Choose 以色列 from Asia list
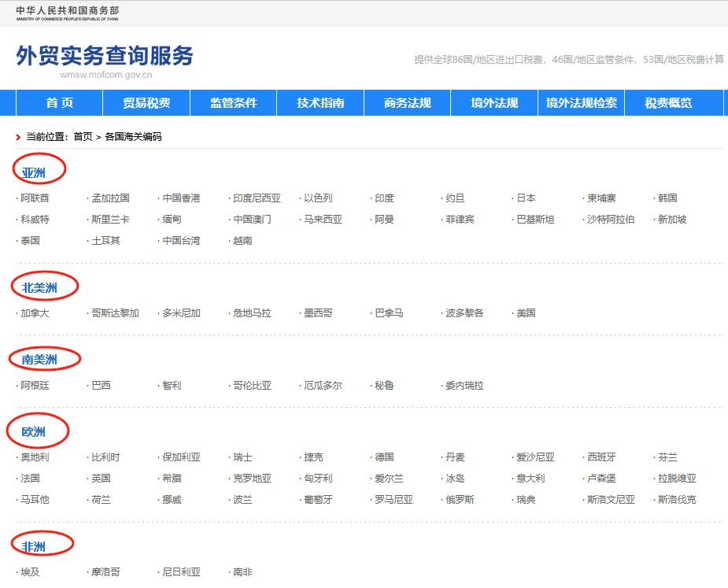The image size is (728, 588). click(x=318, y=198)
